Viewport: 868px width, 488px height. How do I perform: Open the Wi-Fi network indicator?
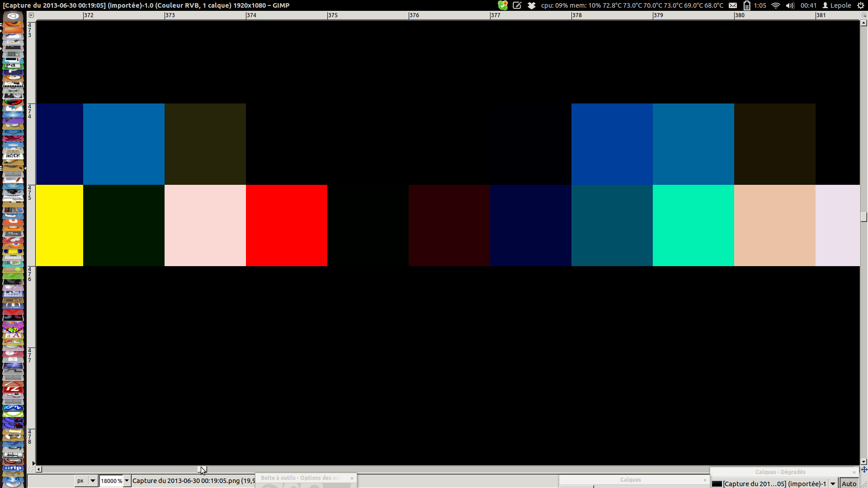pos(775,5)
